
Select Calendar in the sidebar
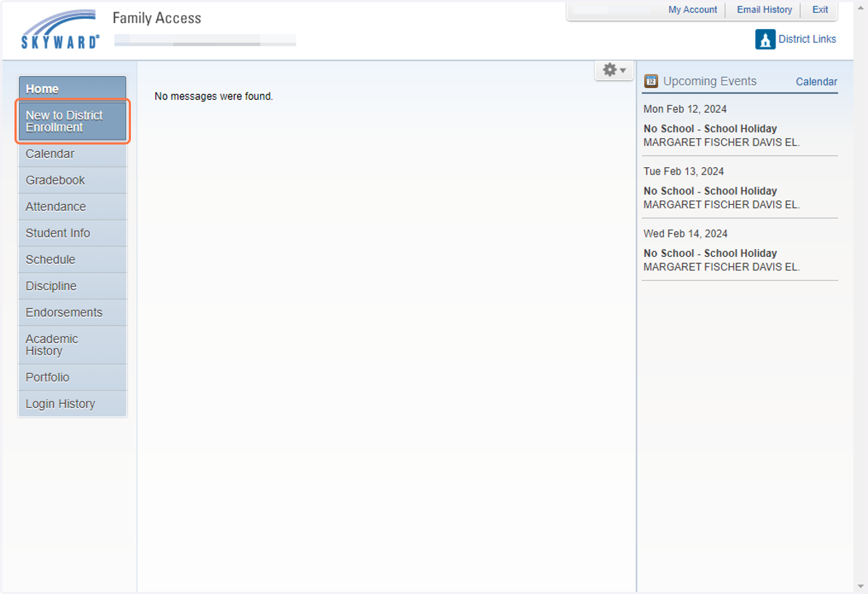[x=72, y=154]
